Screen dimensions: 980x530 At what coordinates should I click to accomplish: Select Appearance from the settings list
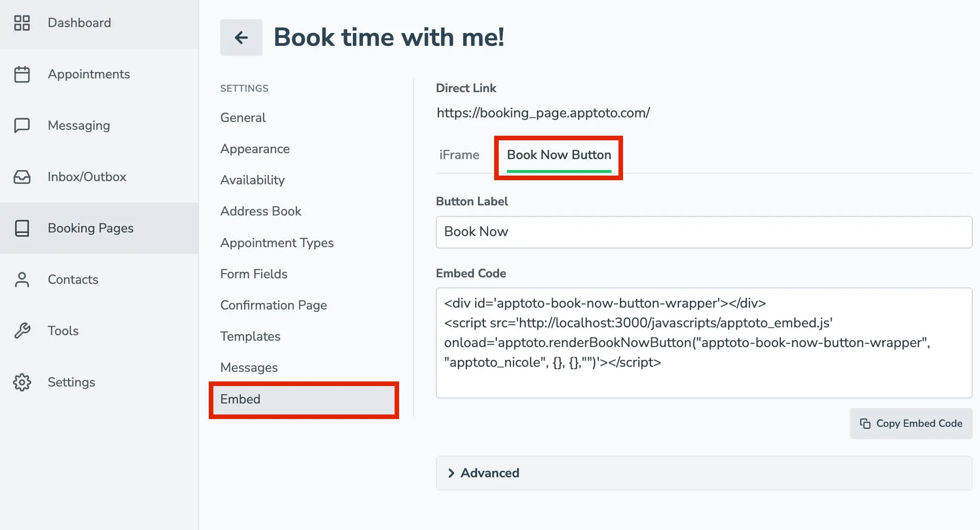255,149
